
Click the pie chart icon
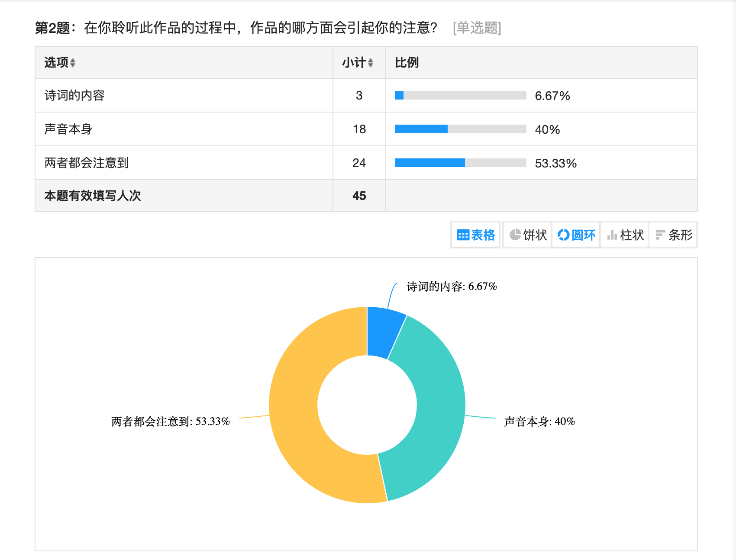[515, 235]
